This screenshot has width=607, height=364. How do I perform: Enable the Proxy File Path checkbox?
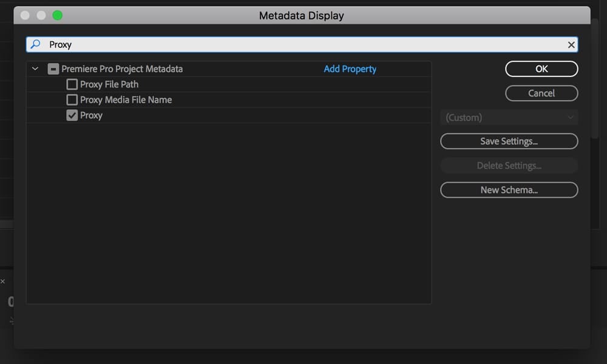point(72,84)
